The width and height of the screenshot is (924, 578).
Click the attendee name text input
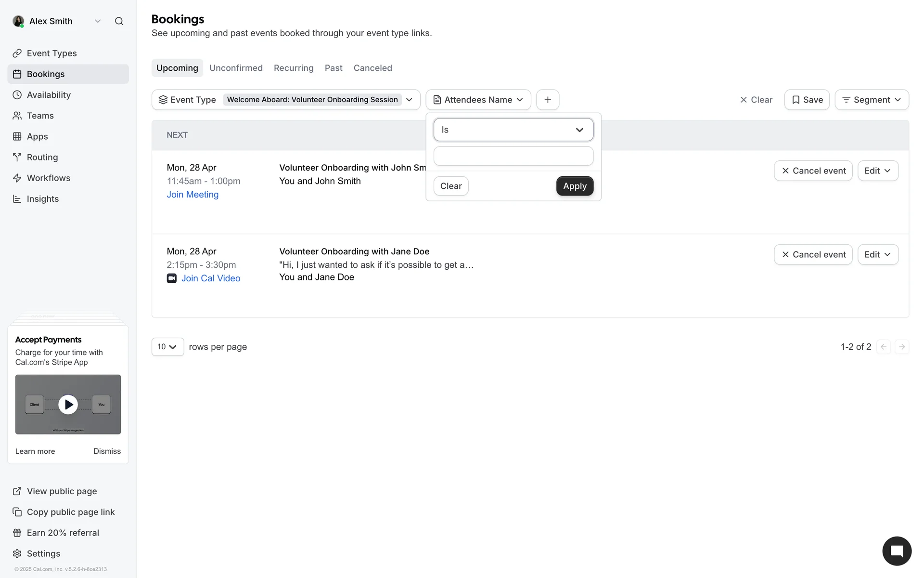(x=513, y=156)
